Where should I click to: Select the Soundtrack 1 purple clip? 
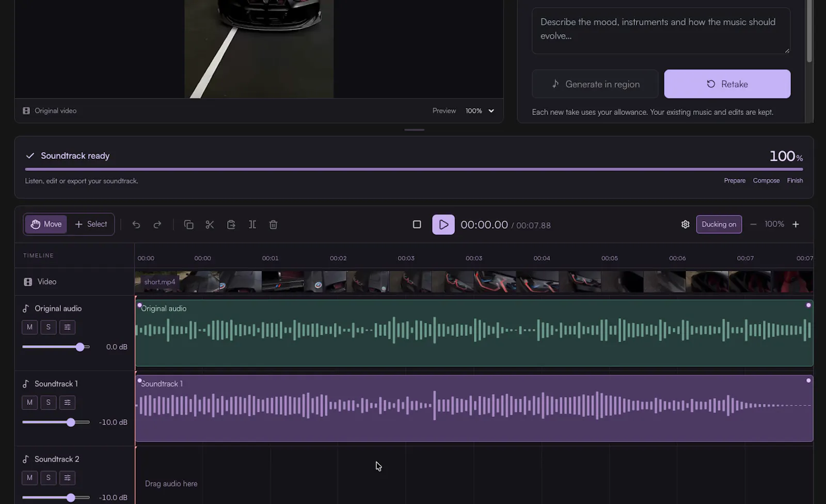(474, 409)
